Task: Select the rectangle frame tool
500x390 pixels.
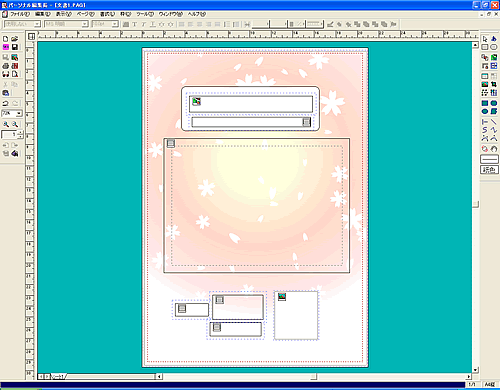Action: pyautogui.click(x=485, y=47)
